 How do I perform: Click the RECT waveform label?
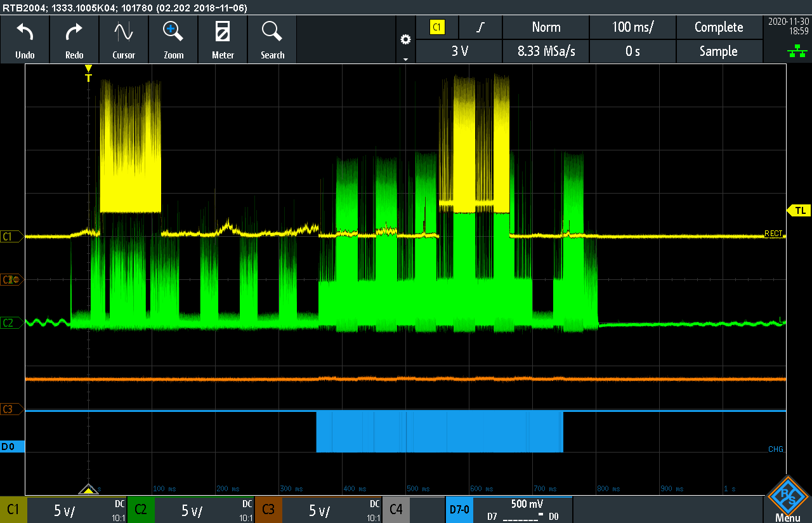773,234
